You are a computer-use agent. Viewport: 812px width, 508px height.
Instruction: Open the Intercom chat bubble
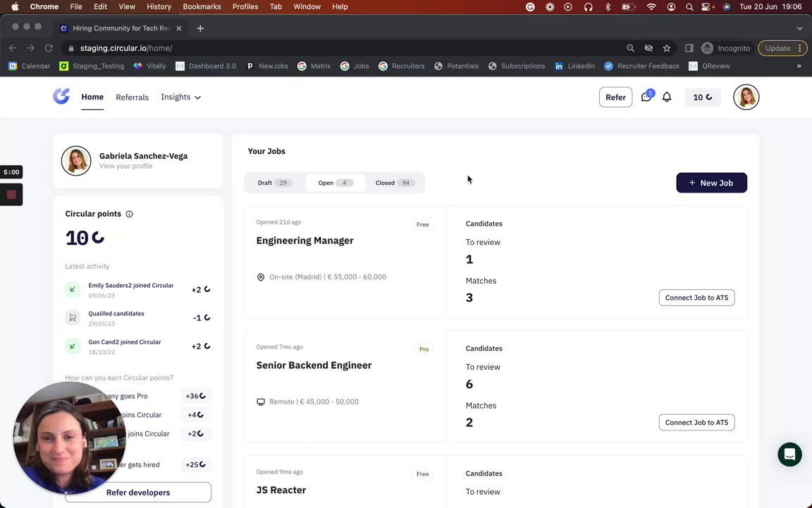[789, 454]
